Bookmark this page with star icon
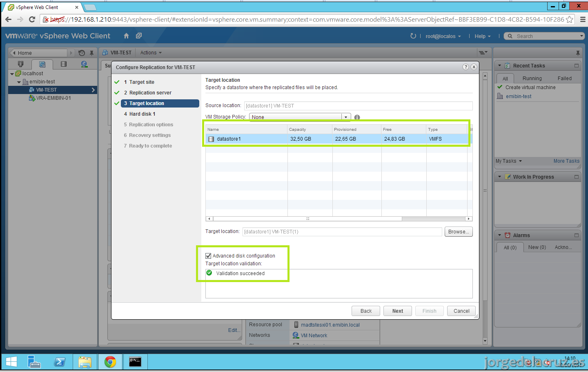This screenshot has height=372, width=588. pyautogui.click(x=570, y=19)
